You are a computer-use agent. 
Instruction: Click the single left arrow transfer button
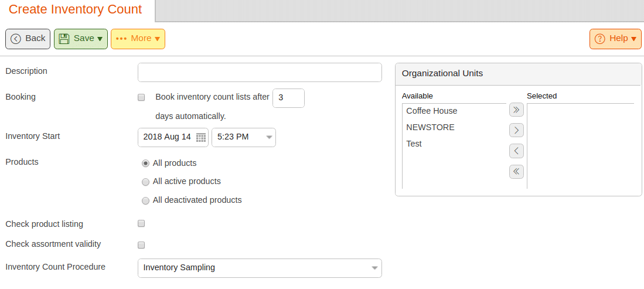pos(516,151)
